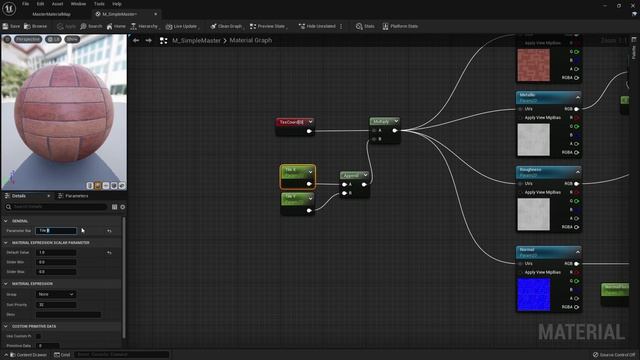Image resolution: width=640 pixels, height=360 pixels.
Task: Select the sphere preview shape icon
Action: coord(98,186)
